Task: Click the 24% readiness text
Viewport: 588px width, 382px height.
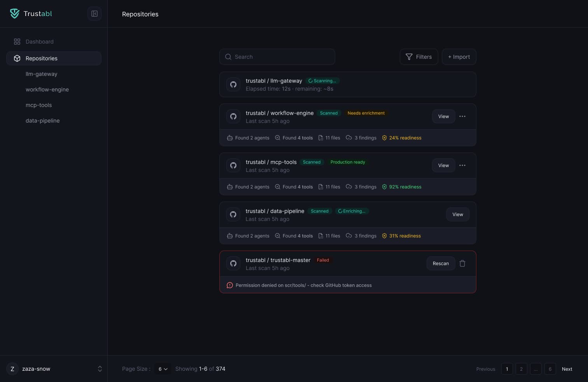Action: (x=405, y=138)
